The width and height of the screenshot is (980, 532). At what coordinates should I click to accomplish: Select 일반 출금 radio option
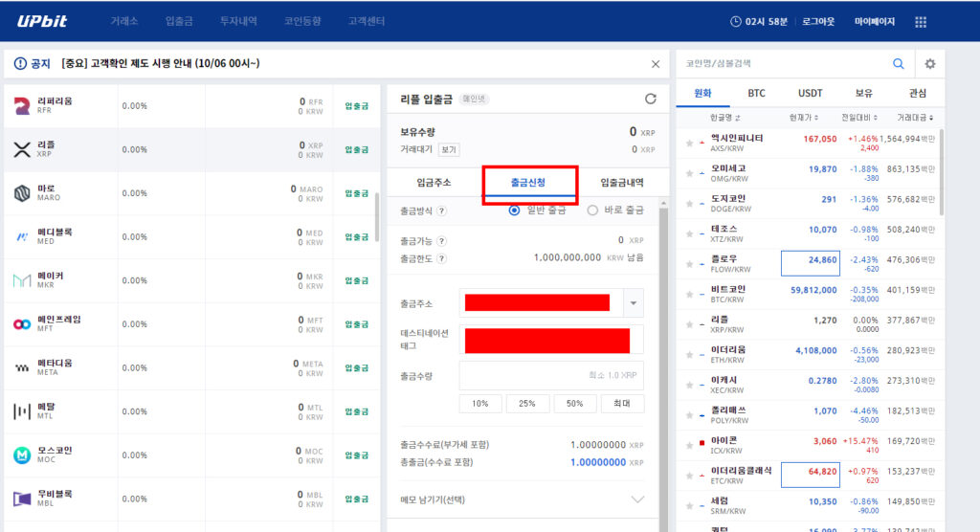[514, 211]
